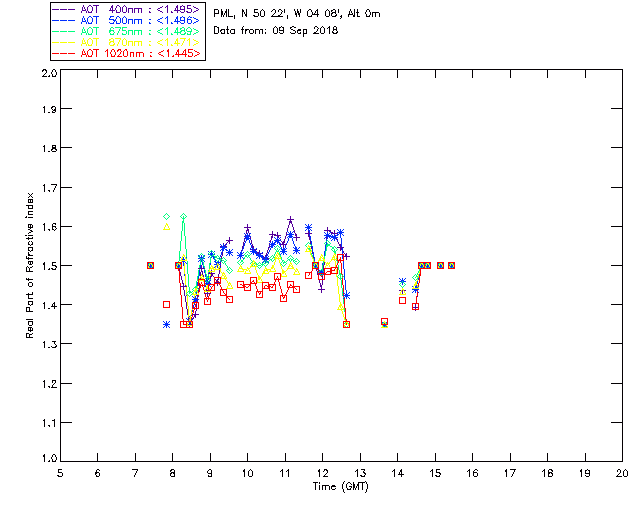Click the hour 14 x-axis tick label
The image size is (640, 512).
point(398,473)
